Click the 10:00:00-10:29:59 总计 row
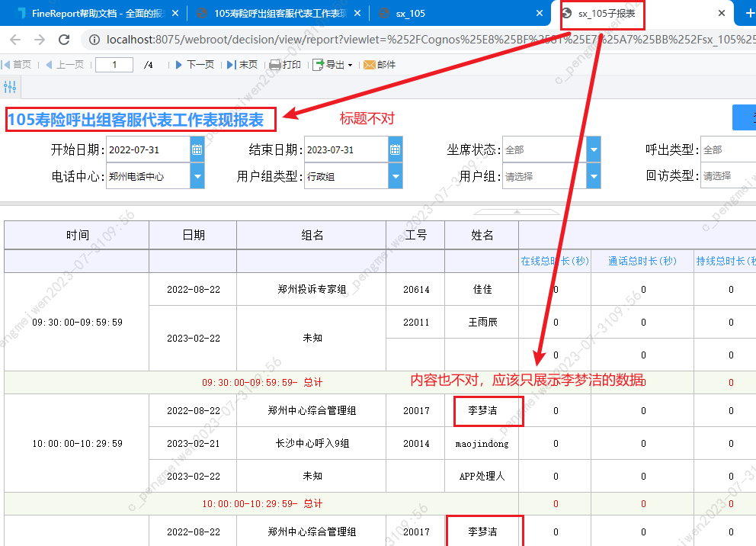The height and width of the screenshot is (546, 756). [x=262, y=503]
